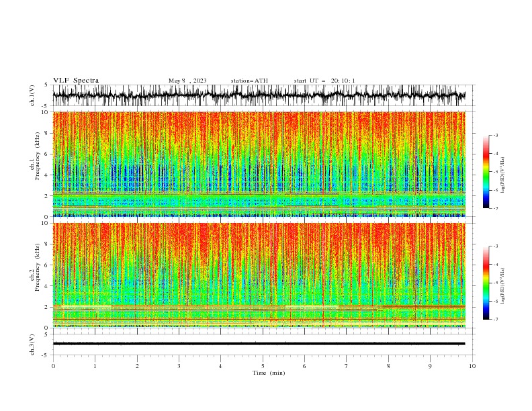Click the "0" tick on the time axis
The height and width of the screenshot is (411, 532).
pyautogui.click(x=53, y=366)
